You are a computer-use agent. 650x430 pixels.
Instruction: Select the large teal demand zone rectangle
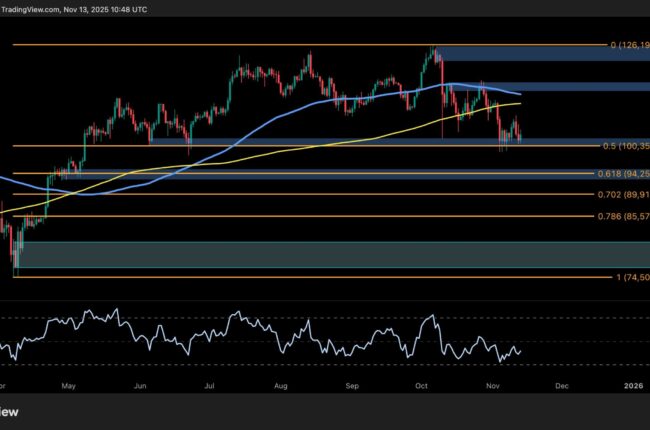tap(300, 255)
